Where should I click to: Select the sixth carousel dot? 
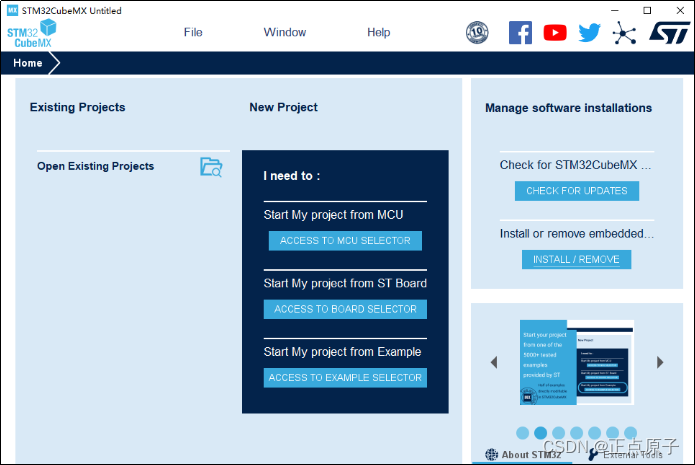(x=613, y=433)
